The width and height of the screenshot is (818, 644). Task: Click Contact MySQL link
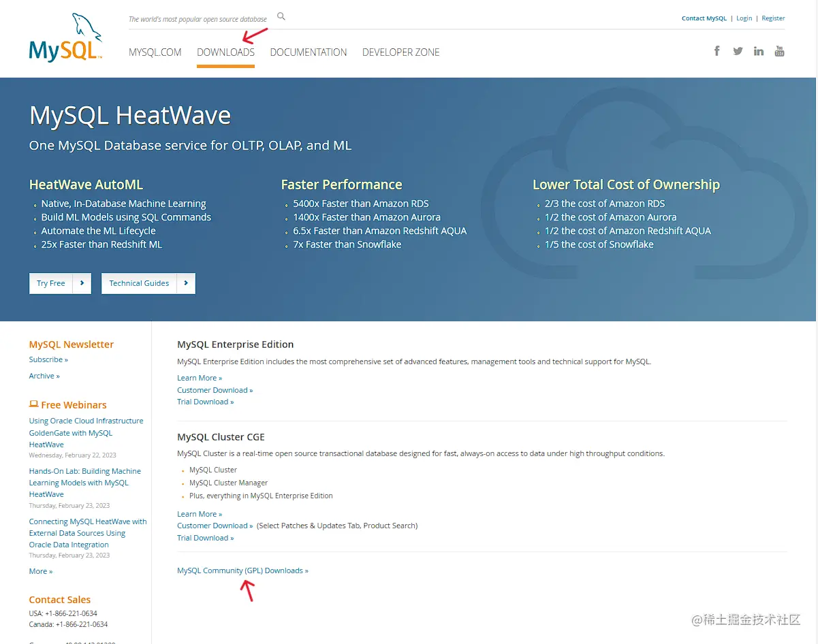[x=704, y=18]
